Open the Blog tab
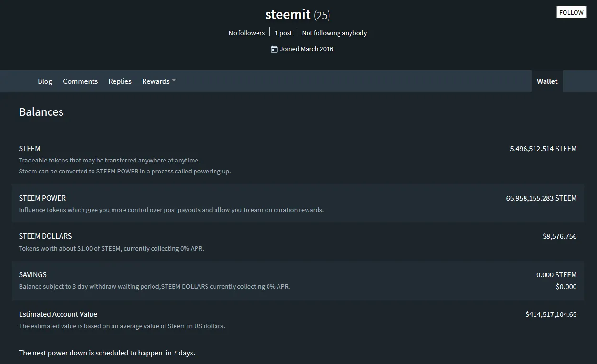This screenshot has width=597, height=364. click(x=45, y=81)
